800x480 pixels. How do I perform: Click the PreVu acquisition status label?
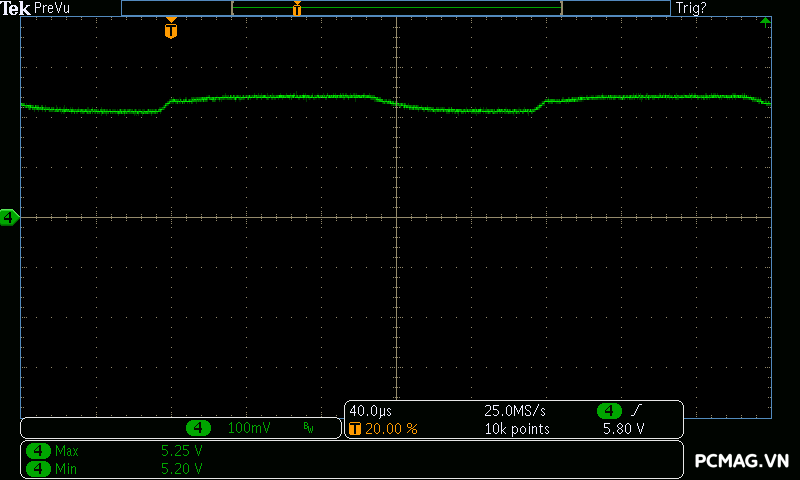52,8
